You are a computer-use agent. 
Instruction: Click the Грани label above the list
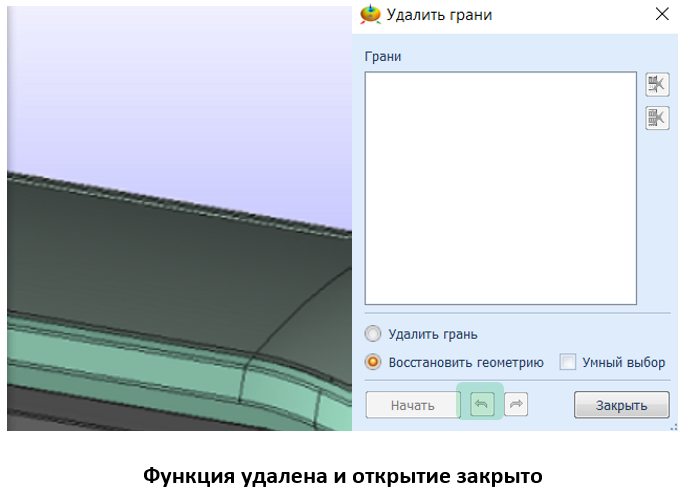[383, 56]
